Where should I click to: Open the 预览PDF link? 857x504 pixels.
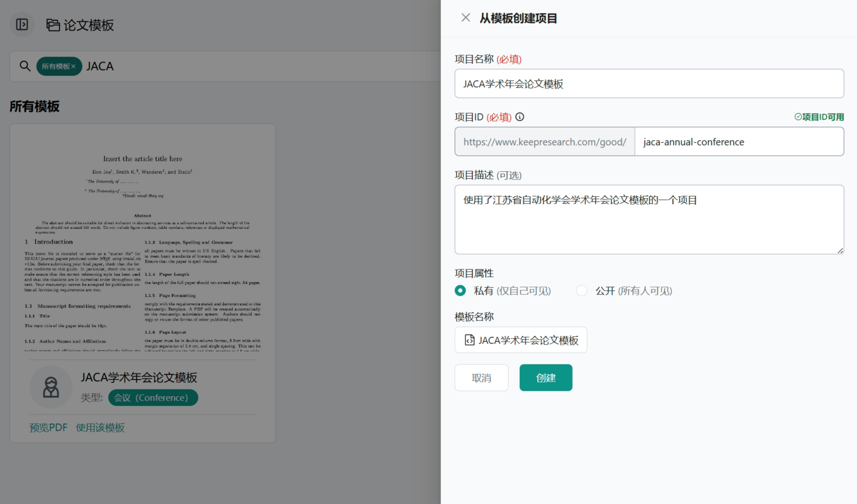click(48, 427)
